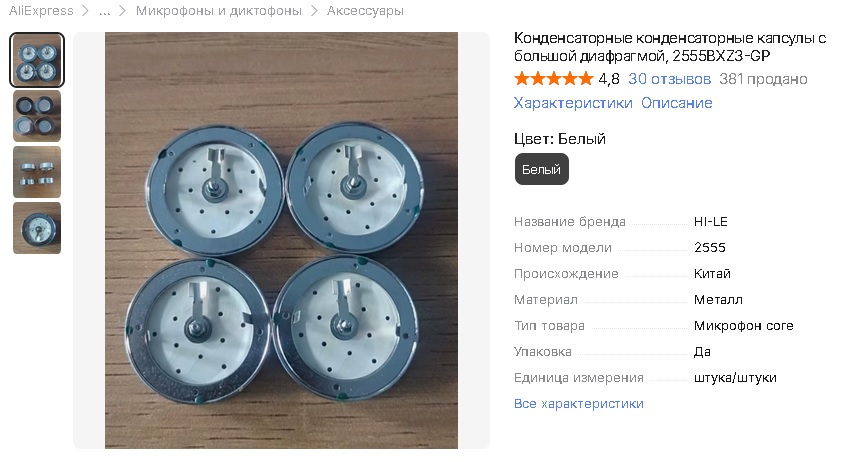Open the AliExpress breadcrumb home link
The height and width of the screenshot is (462, 843).
point(41,11)
